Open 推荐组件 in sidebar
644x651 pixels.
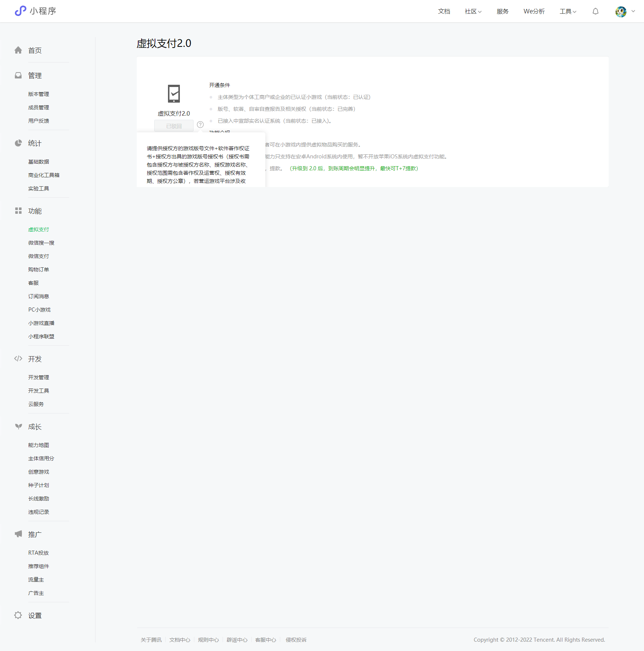click(x=39, y=566)
